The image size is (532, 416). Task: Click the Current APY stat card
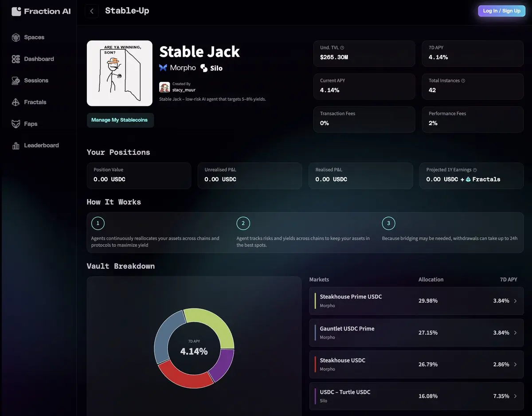point(364,86)
